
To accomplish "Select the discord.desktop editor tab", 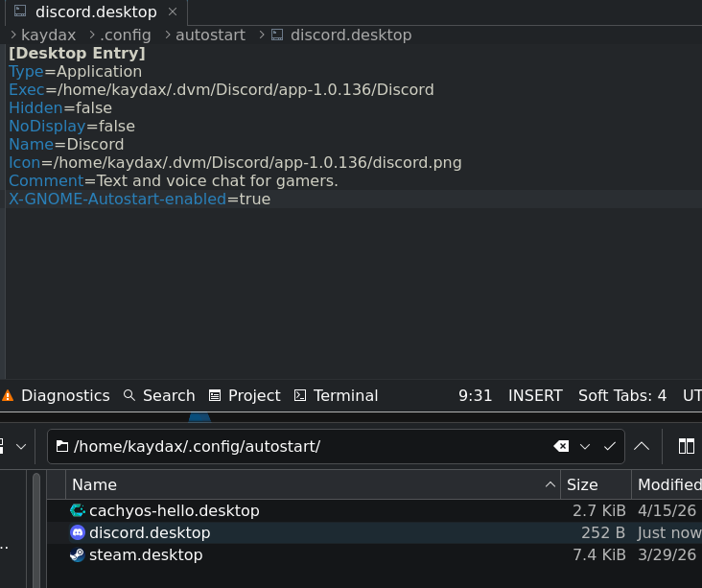I will pyautogui.click(x=96, y=12).
